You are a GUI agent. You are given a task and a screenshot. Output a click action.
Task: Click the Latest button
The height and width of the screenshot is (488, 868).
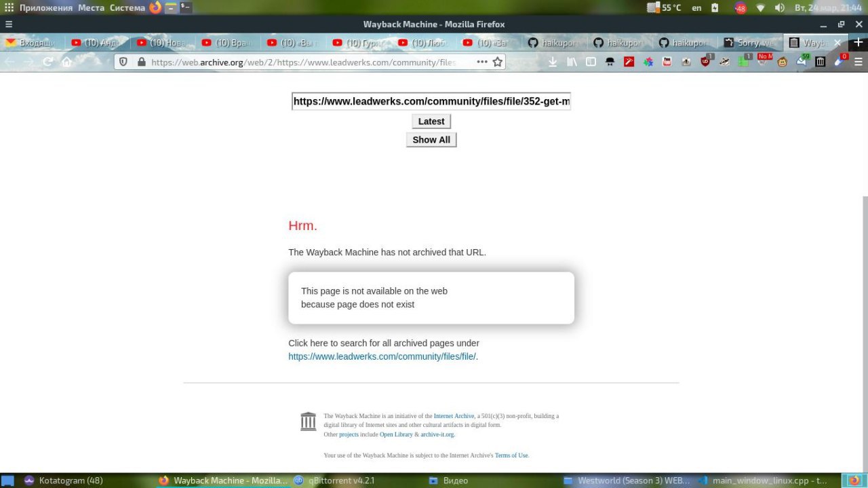click(x=431, y=121)
